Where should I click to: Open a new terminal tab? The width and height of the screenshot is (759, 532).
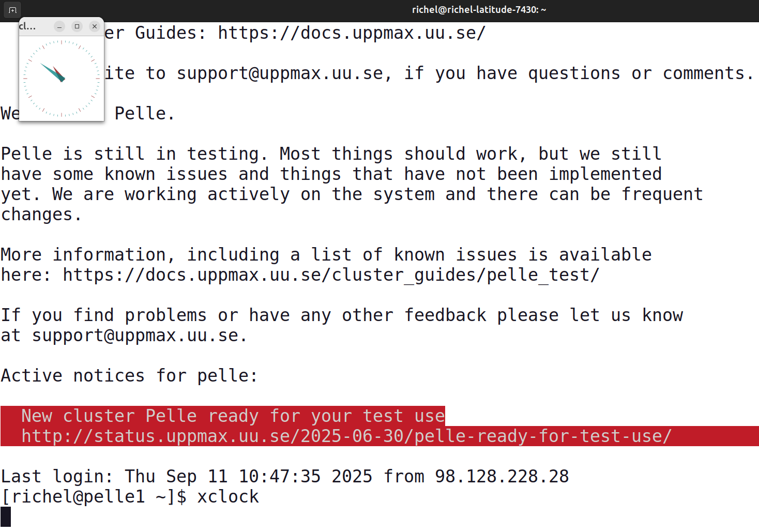tap(12, 10)
